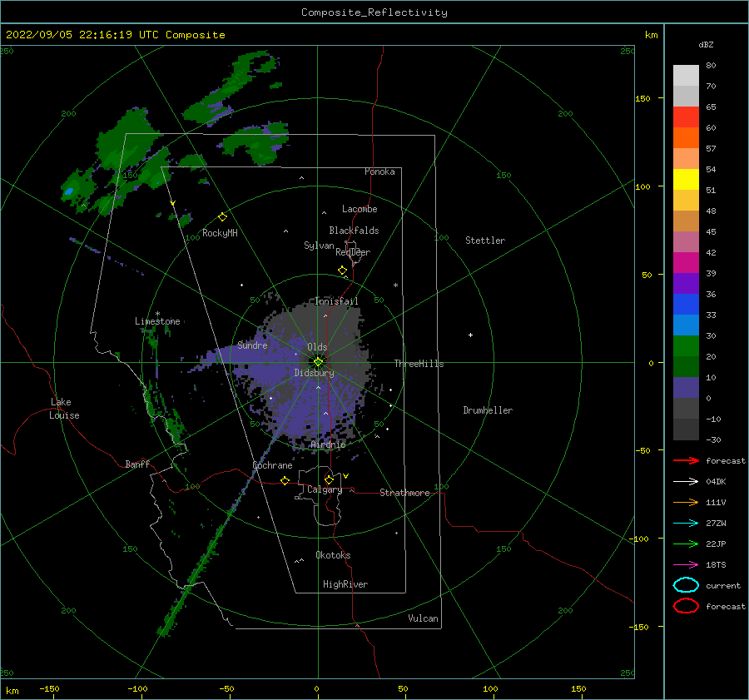
Task: Click the white plus marker east of ThreeHills
Action: point(470,335)
